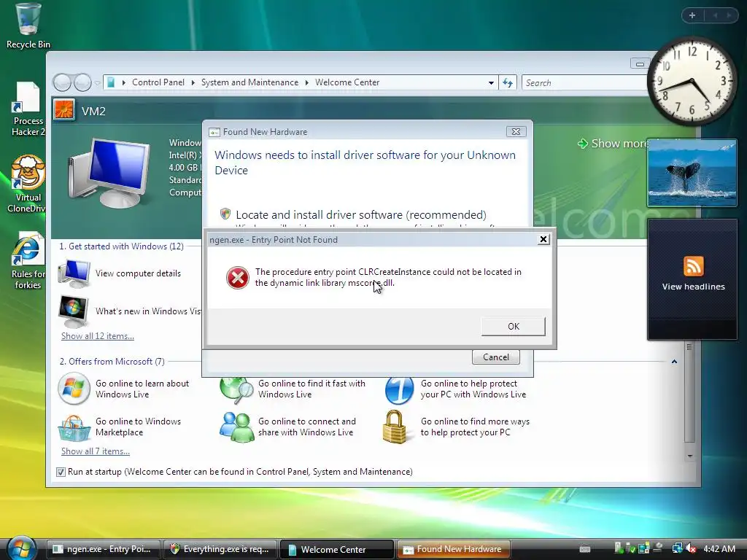
Task: Click What's new in Windows Vista icon
Action: pyautogui.click(x=74, y=311)
